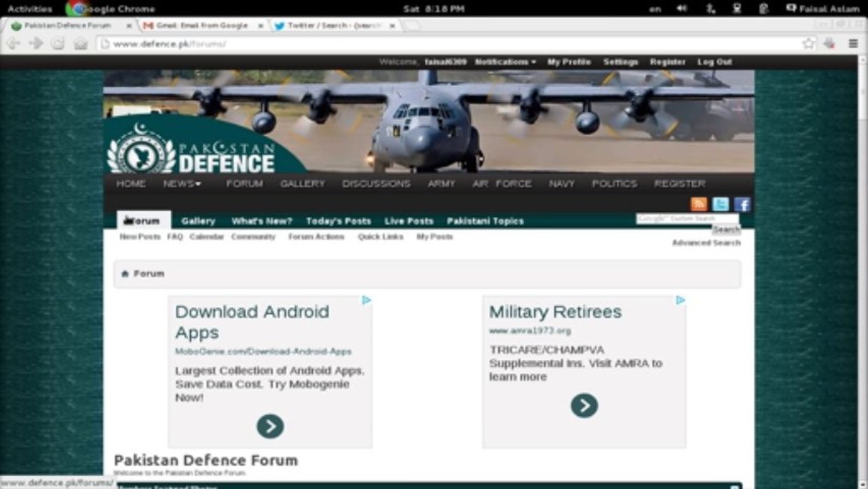Go back using the browser back arrow

click(14, 43)
